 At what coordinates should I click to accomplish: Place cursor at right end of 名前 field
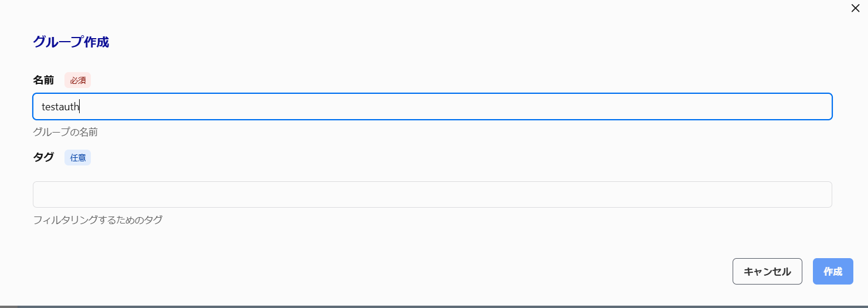click(x=821, y=107)
